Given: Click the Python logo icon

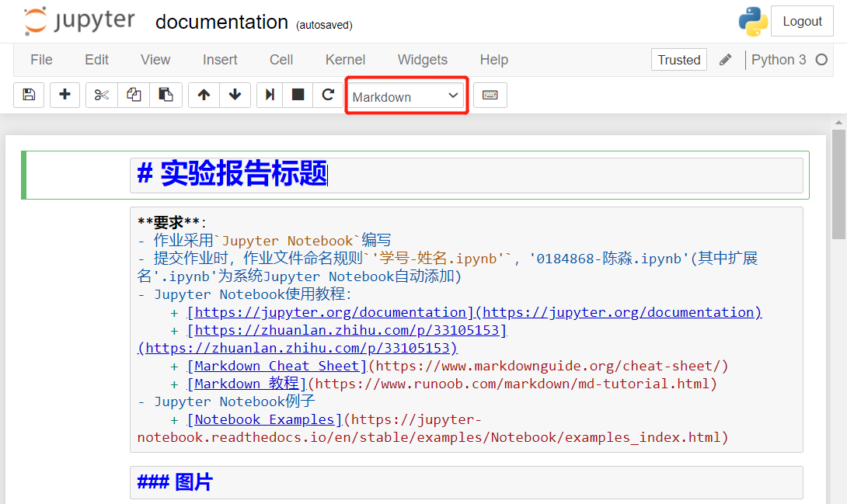Looking at the screenshot, I should (753, 22).
